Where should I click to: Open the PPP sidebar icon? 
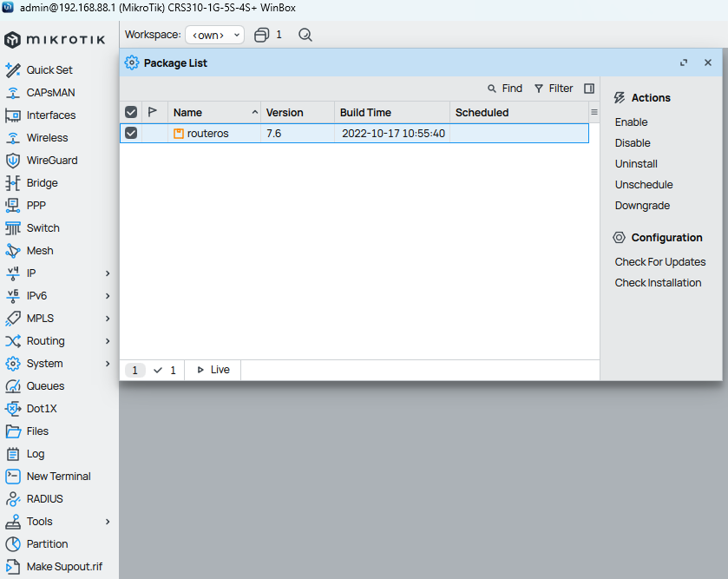[12, 206]
